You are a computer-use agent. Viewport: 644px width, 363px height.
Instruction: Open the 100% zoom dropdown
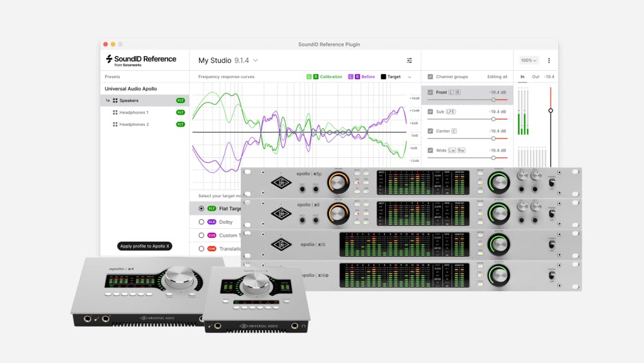click(x=529, y=61)
